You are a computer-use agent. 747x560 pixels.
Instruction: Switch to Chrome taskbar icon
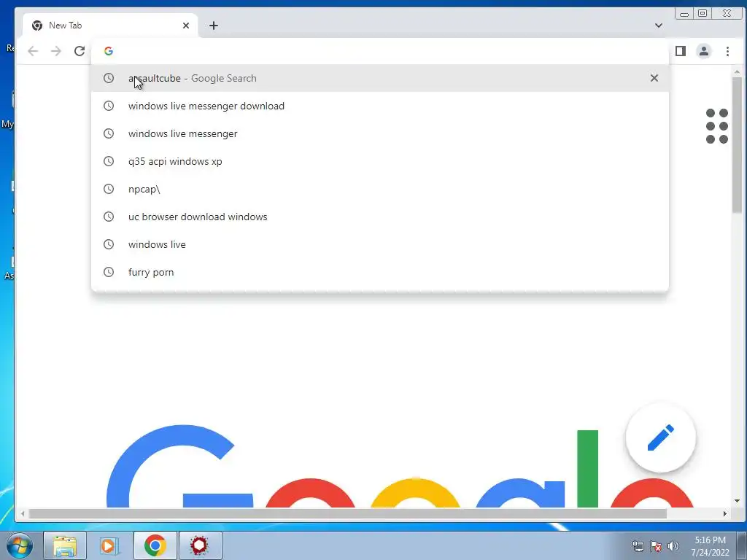[155, 545]
